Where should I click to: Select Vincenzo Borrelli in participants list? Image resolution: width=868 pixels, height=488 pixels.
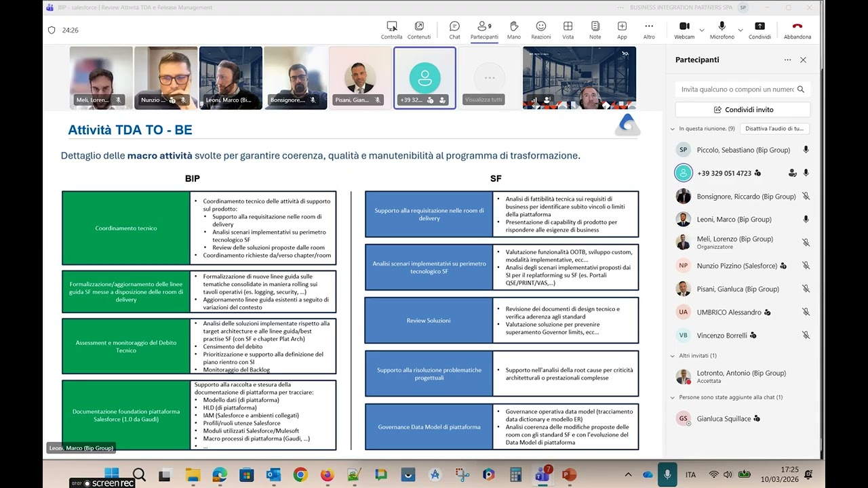743,335
